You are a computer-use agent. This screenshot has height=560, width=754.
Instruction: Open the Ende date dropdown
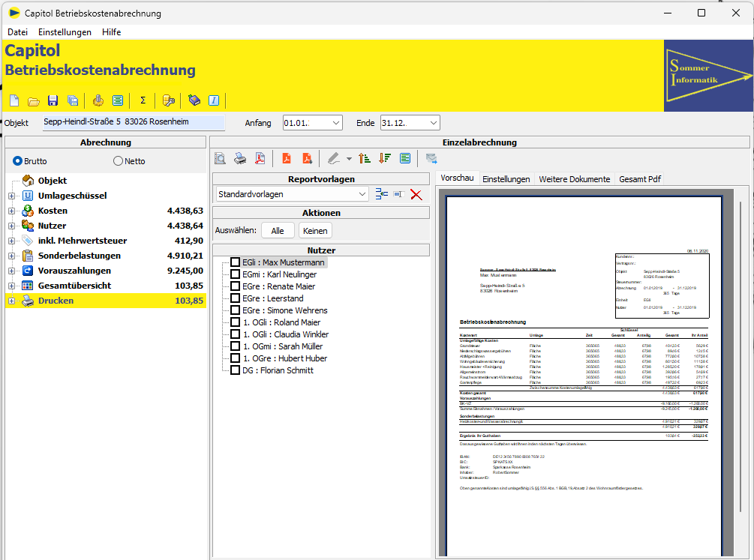pyautogui.click(x=434, y=123)
